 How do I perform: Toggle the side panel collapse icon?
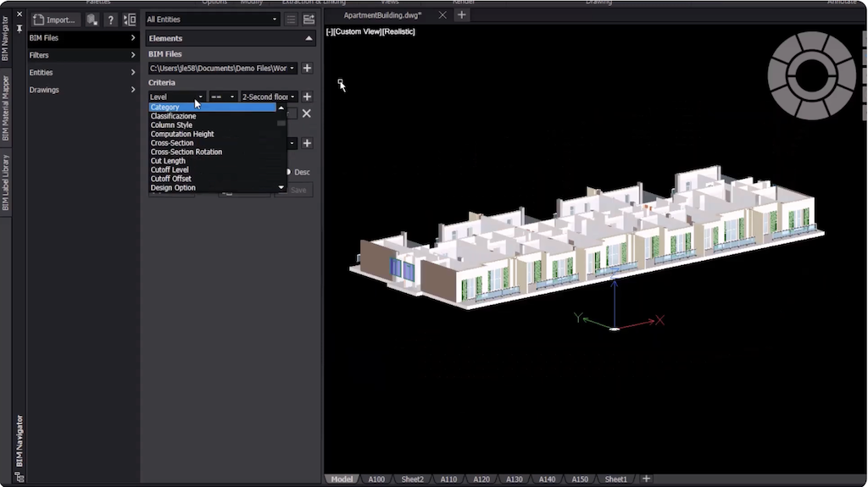130,20
